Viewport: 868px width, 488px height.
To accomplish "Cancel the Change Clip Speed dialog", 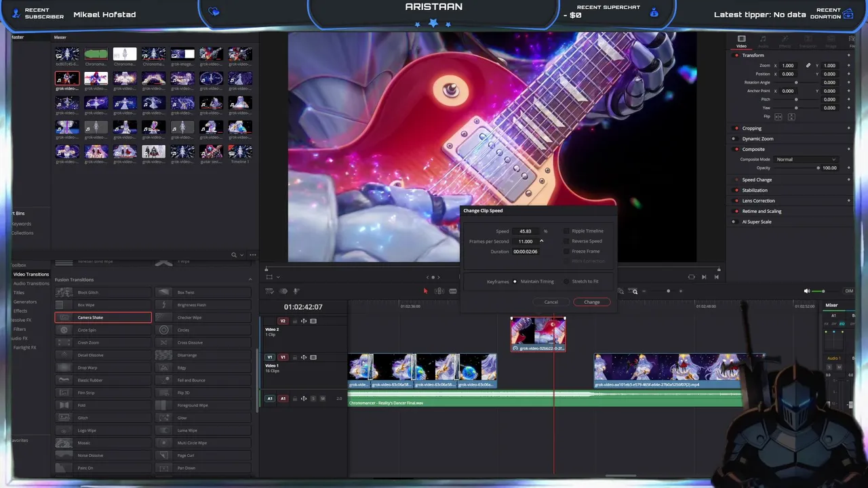I will 551,302.
